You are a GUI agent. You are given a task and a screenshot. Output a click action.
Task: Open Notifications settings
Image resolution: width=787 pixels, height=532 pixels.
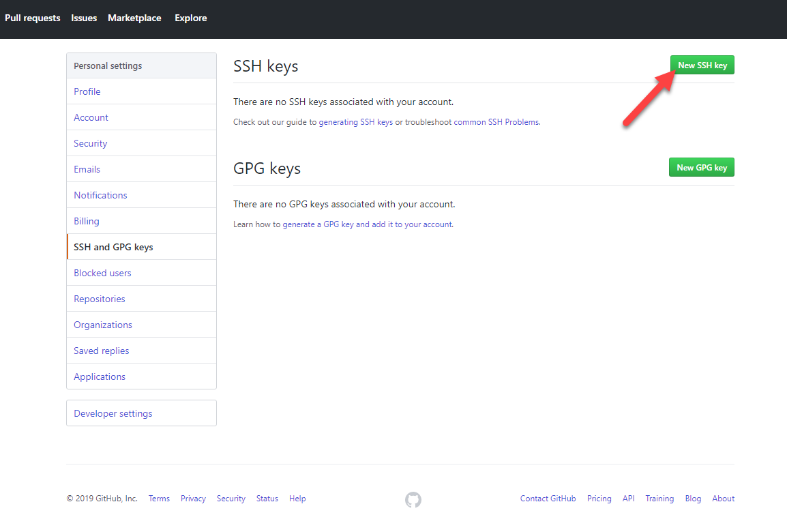[142, 195]
